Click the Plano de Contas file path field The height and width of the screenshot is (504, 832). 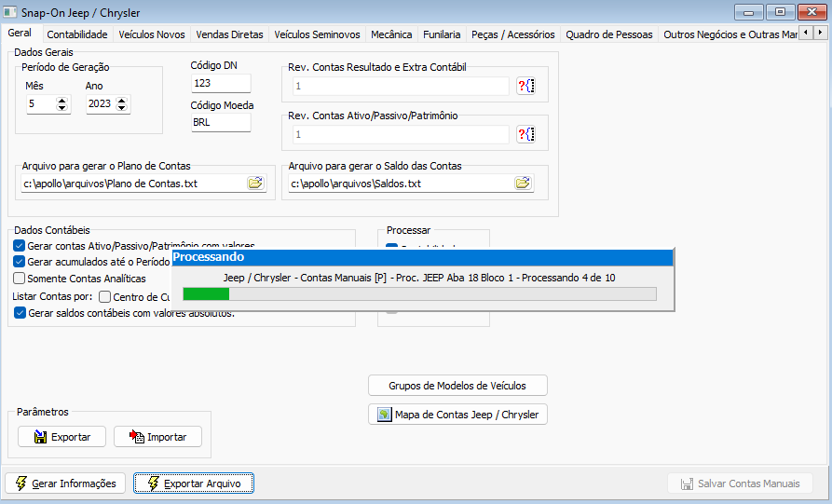134,184
